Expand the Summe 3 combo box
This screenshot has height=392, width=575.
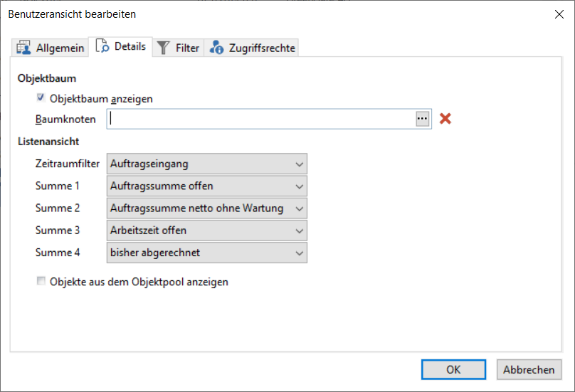(x=207, y=231)
